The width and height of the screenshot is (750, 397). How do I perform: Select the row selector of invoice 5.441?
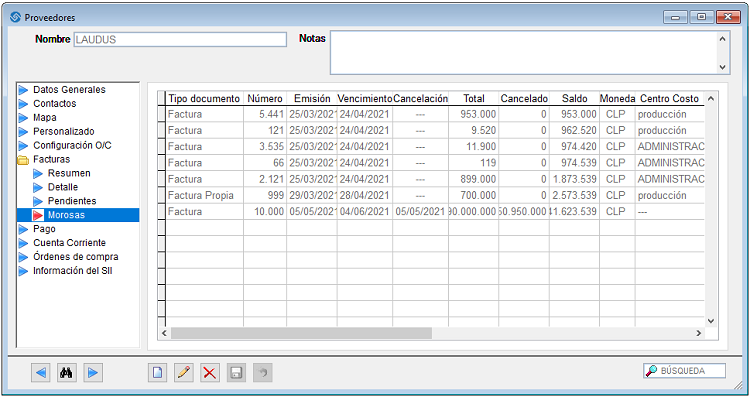162,114
